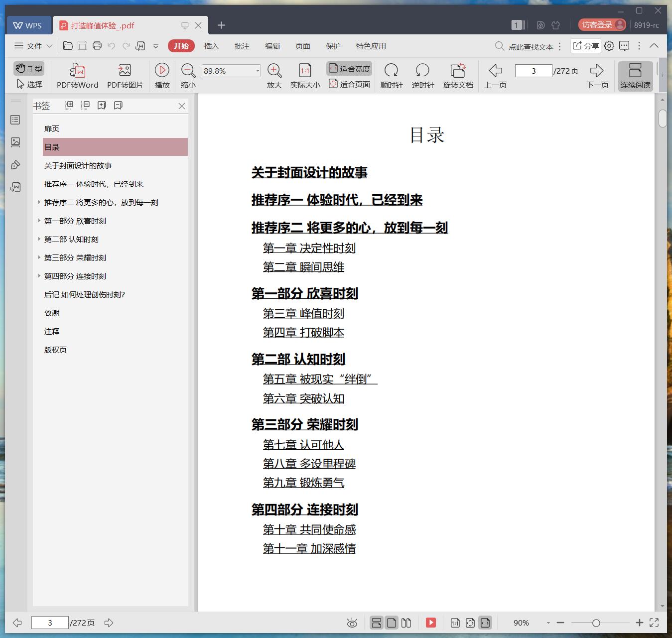Image resolution: width=672 pixels, height=638 pixels.
Task: Open quick access toolbar customize arrow
Action: point(155,46)
